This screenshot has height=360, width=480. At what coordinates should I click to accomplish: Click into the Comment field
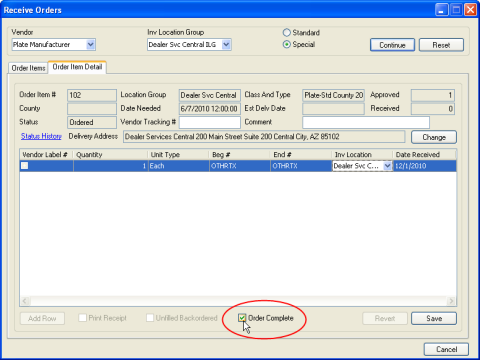pos(366,122)
